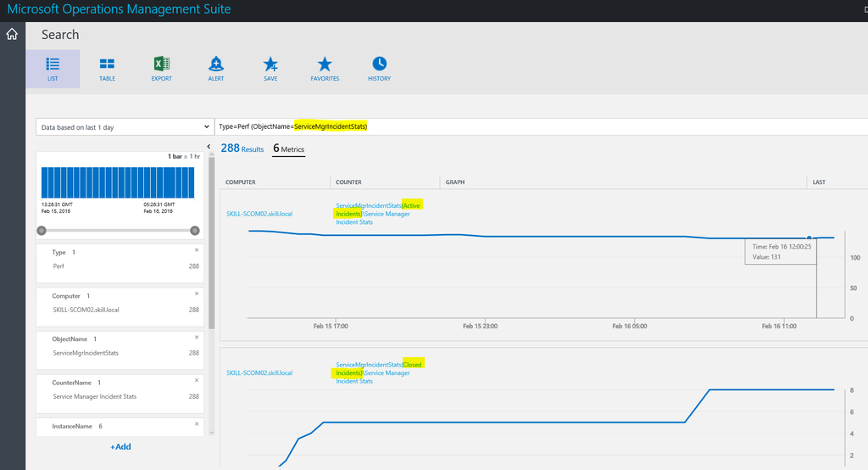Open the 288 Results tab
868x470 pixels.
242,148
